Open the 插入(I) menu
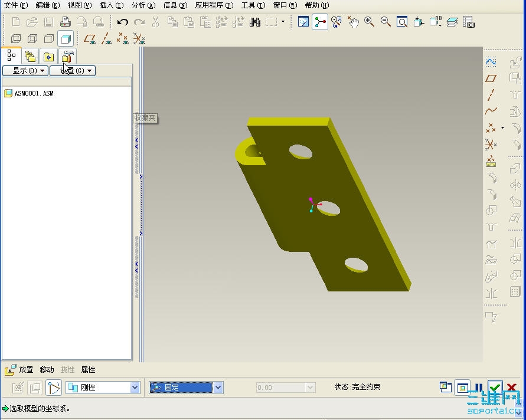This screenshot has height=420, width=526. 112,5
